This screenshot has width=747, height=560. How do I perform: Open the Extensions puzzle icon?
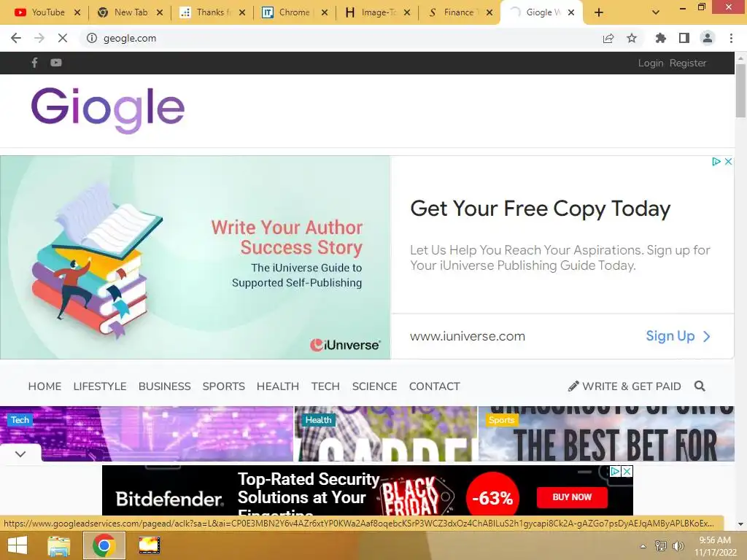pos(660,38)
